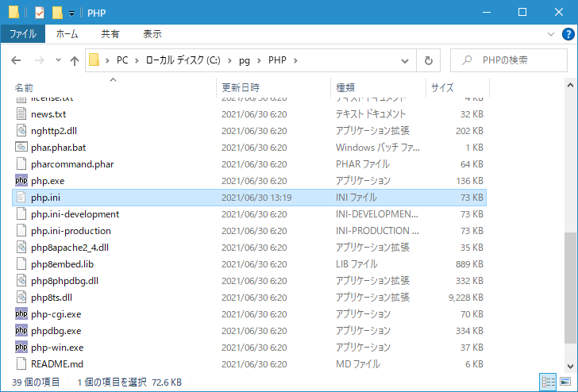Expand the chevron after PHP in breadcrumb
This screenshot has width=578, height=392.
295,60
